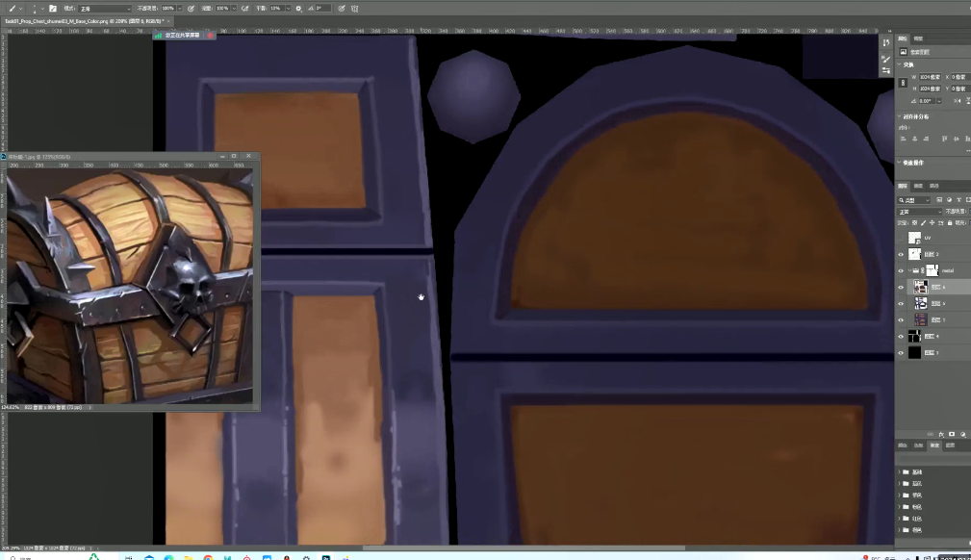This screenshot has width=971, height=560.
Task: Click the link width and height icon
Action: point(903,83)
